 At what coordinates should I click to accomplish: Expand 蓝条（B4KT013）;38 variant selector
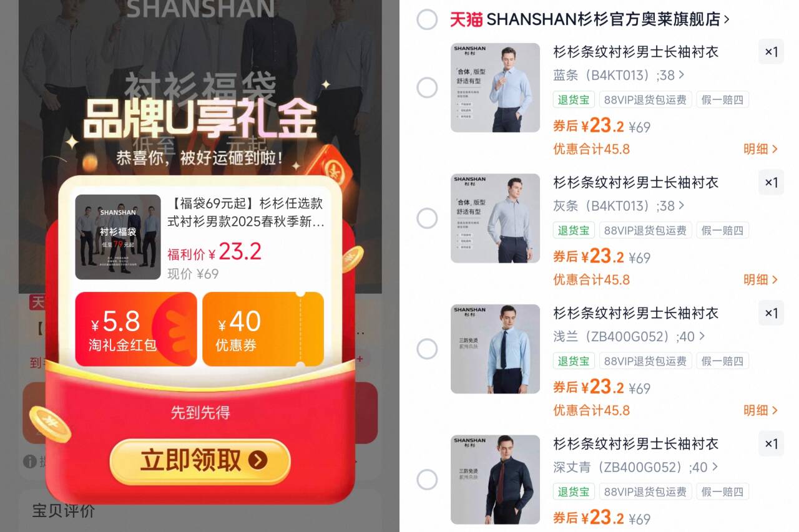point(619,75)
